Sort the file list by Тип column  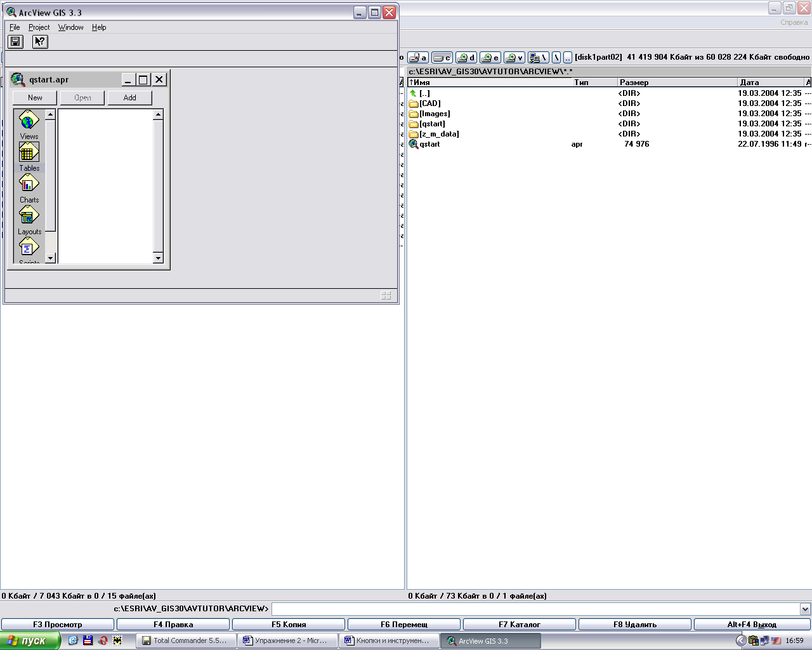595,83
